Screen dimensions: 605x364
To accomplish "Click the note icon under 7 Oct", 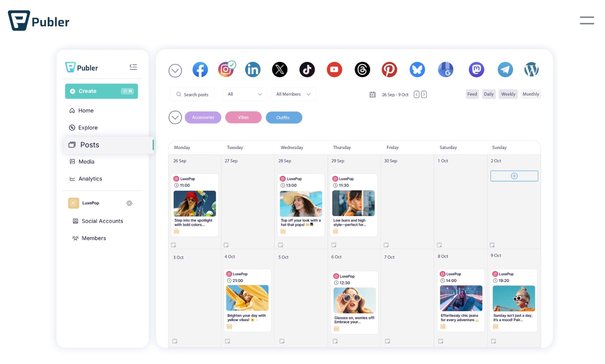I will 387,341.
